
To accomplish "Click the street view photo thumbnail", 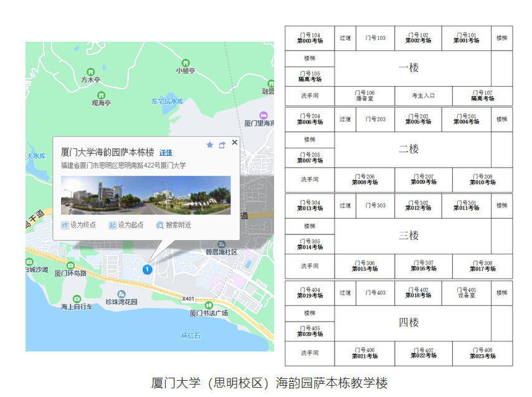I will pos(146,195).
